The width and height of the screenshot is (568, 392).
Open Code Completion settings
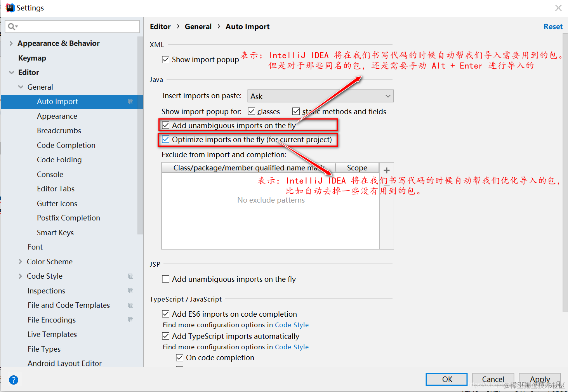pos(66,145)
